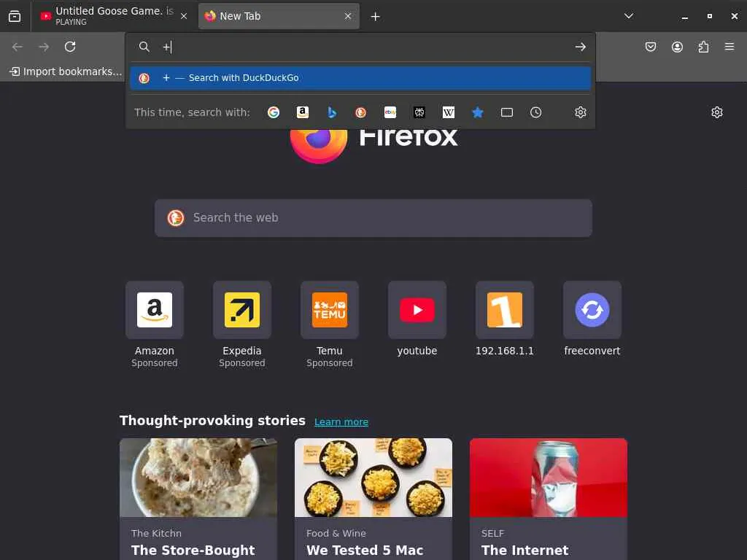
Task: Open the SELF story can thumbnail
Action: click(x=549, y=478)
